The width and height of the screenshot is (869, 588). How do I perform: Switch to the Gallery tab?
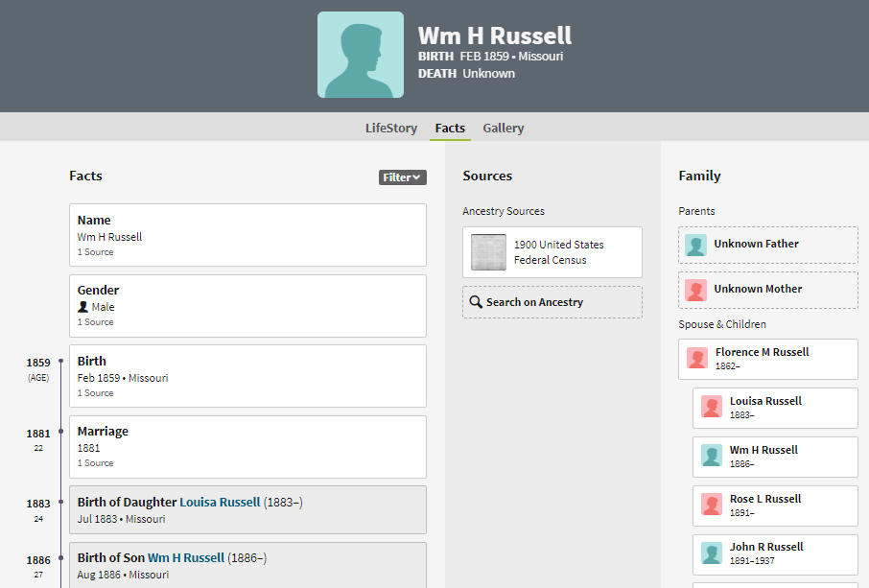coord(504,128)
